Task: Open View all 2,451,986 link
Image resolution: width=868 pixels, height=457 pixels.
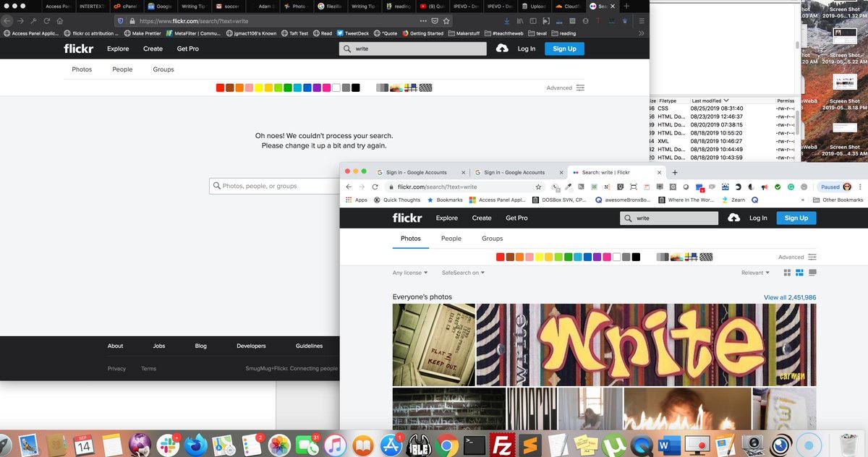Action: pyautogui.click(x=790, y=297)
